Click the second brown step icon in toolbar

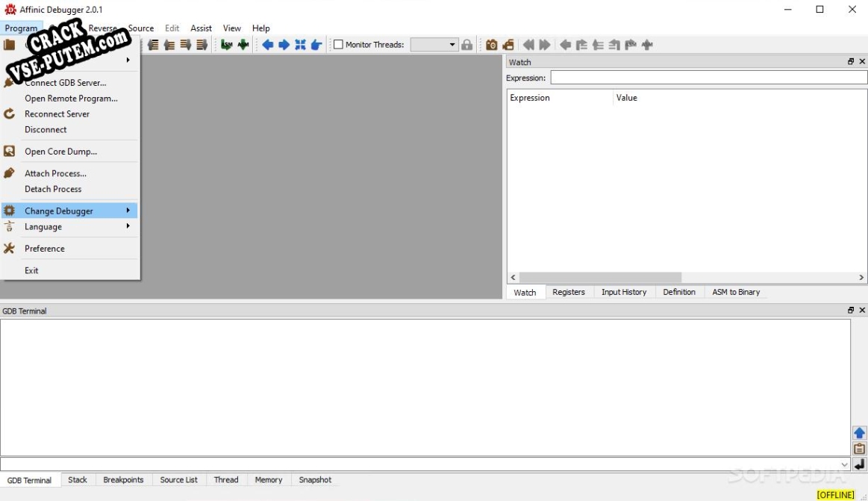coord(169,45)
